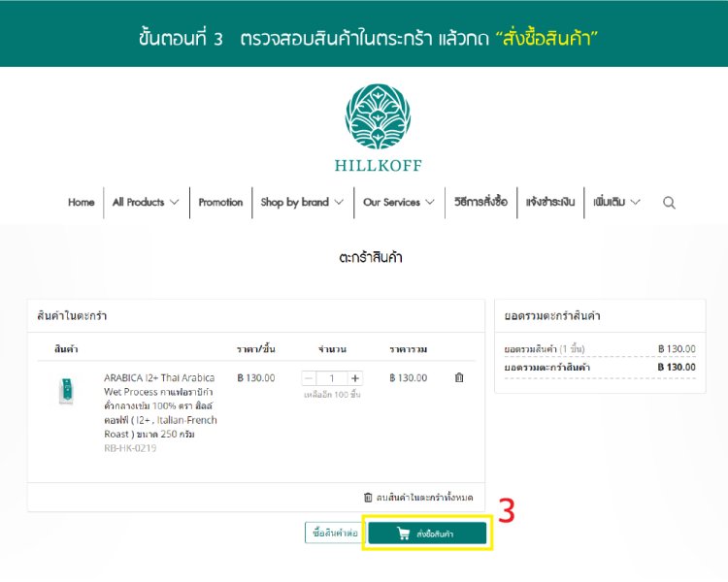Image resolution: width=728 pixels, height=582 pixels.
Task: Remove all cart items (ลบสินค้าในตะกร้าทั้งหมด)
Action: [x=418, y=497]
